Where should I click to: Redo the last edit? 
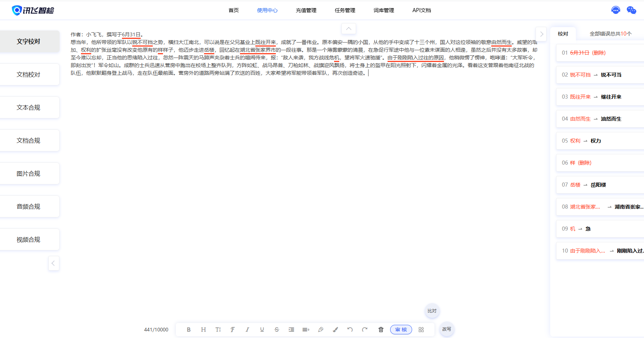[364, 330]
